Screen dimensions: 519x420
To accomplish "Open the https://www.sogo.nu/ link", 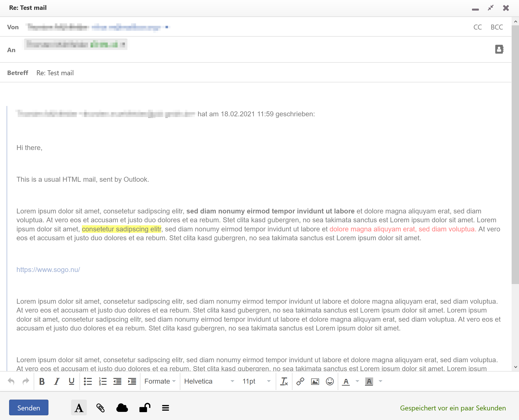I will 48,270.
